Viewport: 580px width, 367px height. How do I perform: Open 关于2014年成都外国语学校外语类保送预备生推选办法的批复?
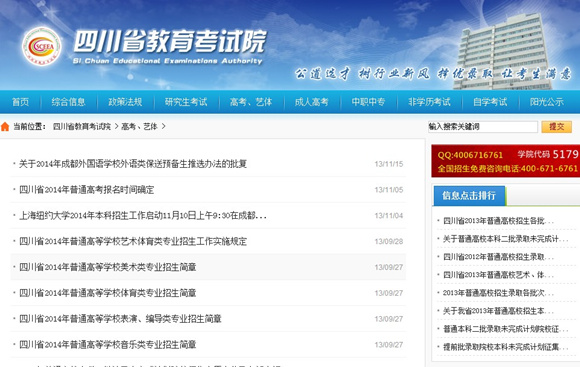click(x=133, y=164)
